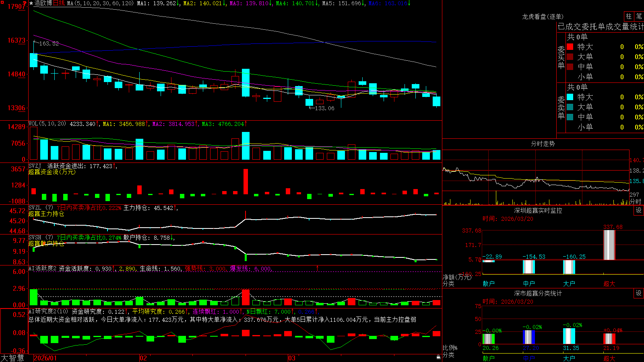Click the 大户 -160.25 bar in 实时监控
This screenshot has width=644, height=362.
tap(569, 267)
